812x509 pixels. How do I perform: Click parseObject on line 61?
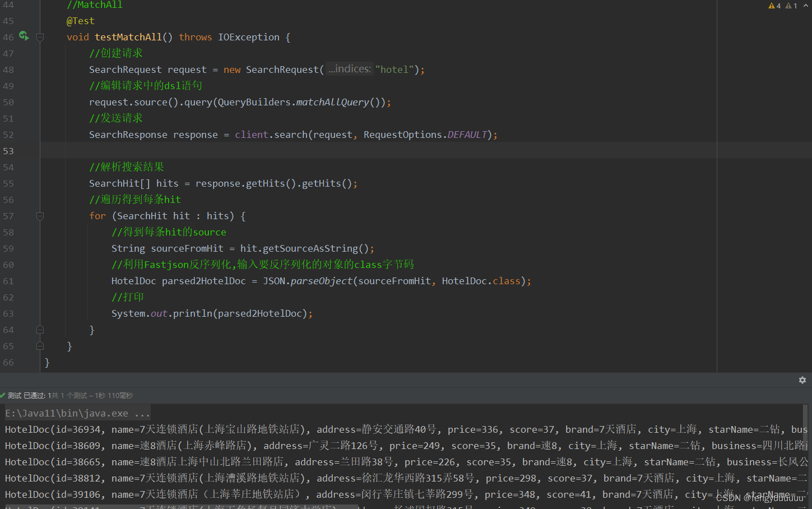(322, 281)
